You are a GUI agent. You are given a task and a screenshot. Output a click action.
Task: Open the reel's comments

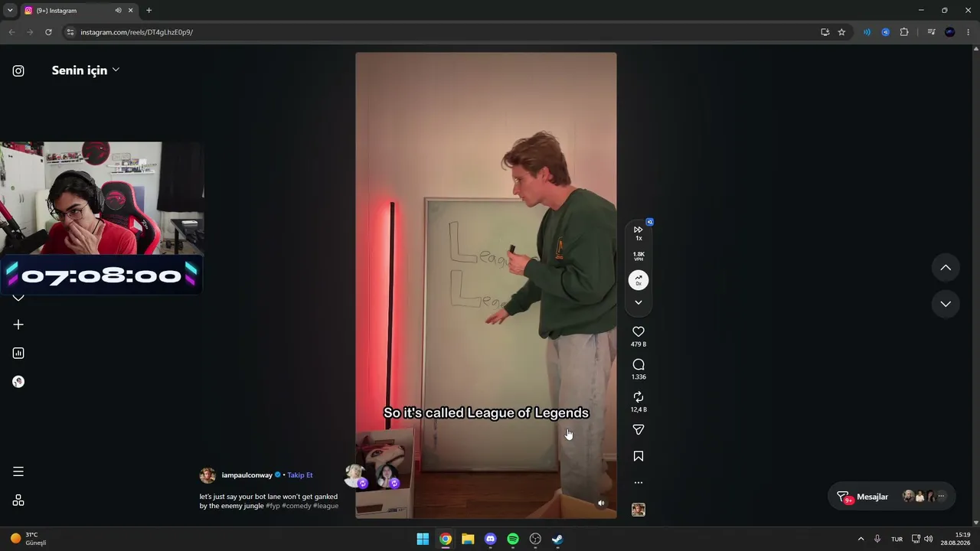tap(639, 364)
